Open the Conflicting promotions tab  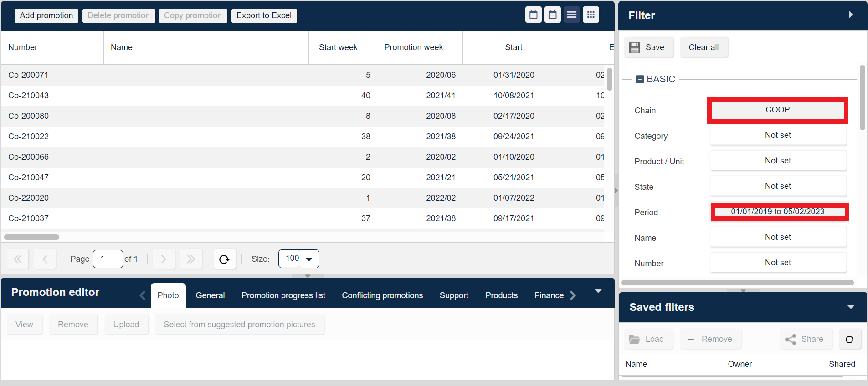[382, 295]
